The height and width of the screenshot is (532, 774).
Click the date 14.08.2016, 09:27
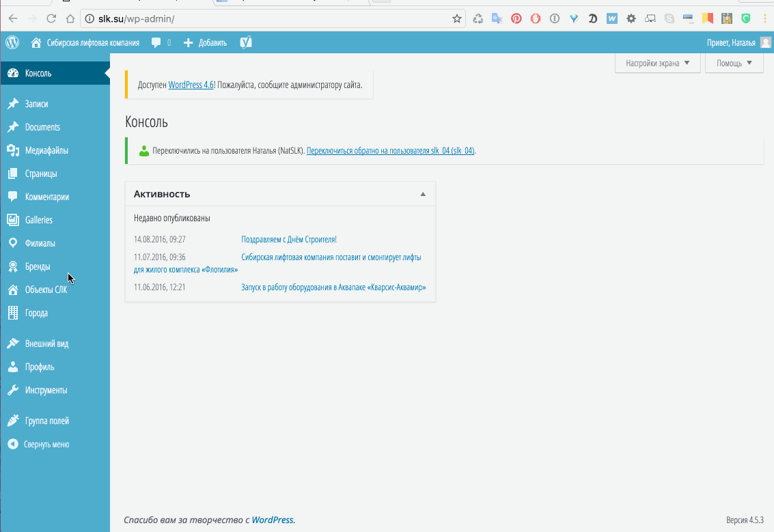click(x=159, y=239)
